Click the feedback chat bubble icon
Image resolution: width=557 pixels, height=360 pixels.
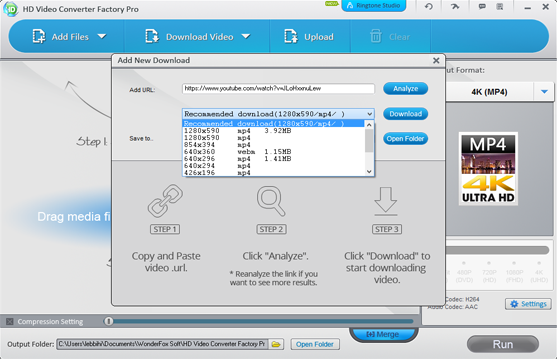click(482, 6)
